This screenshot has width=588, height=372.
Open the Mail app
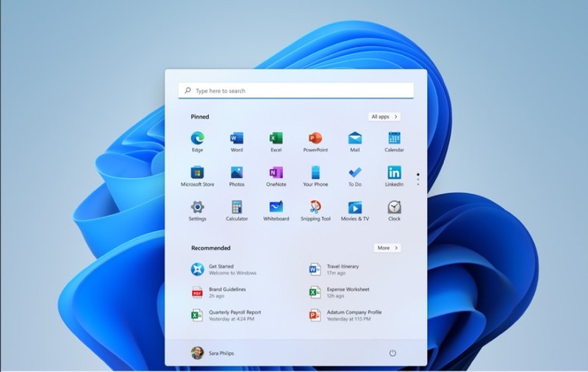pos(355,142)
